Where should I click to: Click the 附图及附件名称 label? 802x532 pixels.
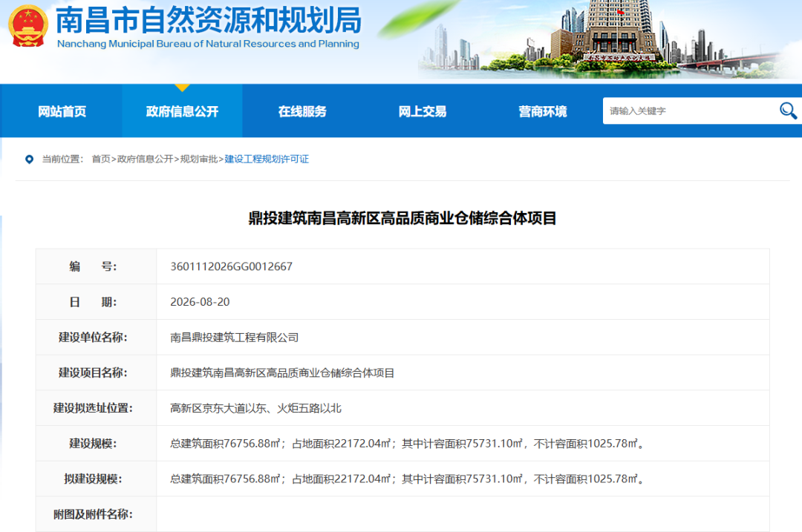pyautogui.click(x=93, y=514)
